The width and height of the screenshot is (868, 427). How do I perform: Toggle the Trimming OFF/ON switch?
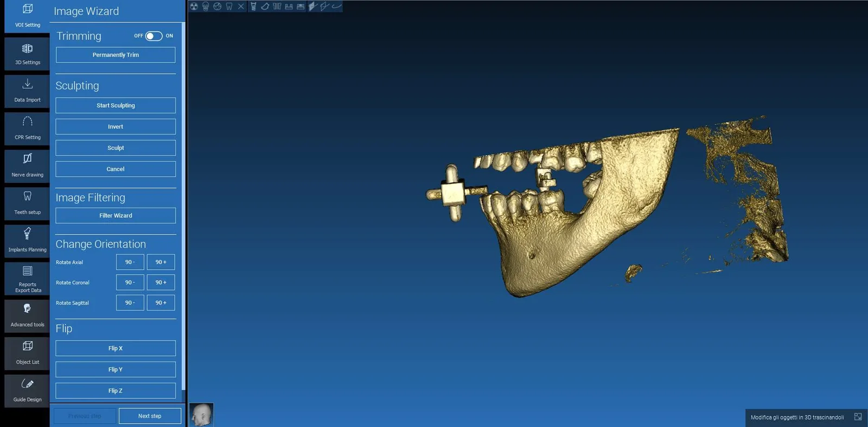[154, 36]
